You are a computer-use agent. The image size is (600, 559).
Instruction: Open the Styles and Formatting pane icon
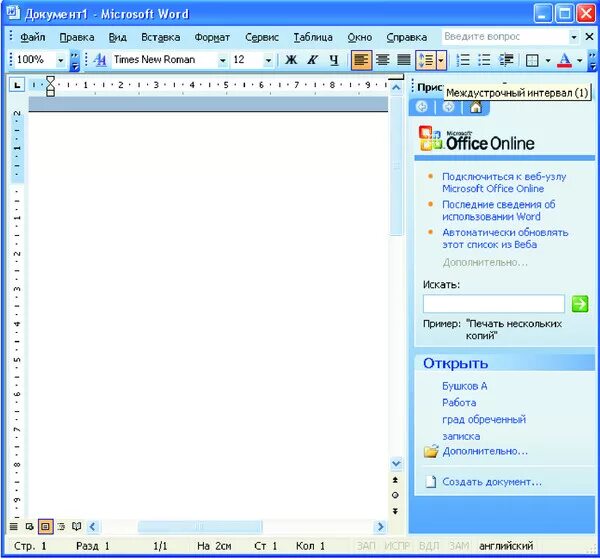100,60
